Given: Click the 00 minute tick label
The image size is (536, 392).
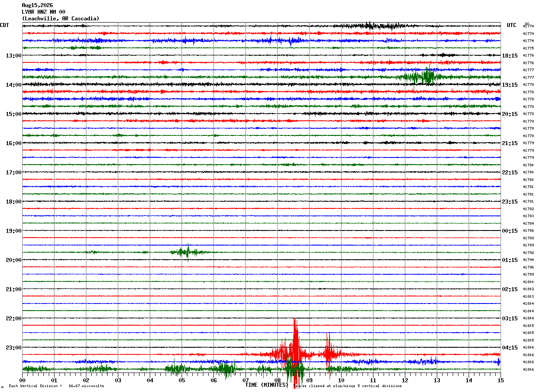Looking at the screenshot, I should tap(22, 380).
